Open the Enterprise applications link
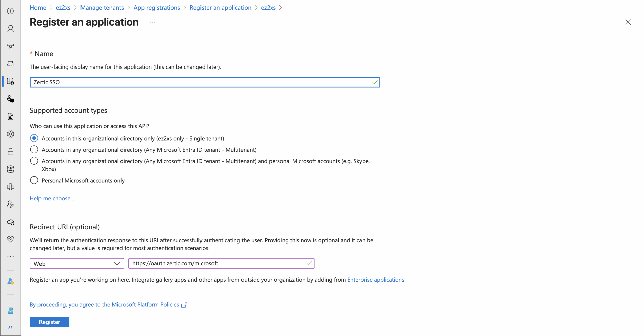Image resolution: width=644 pixels, height=336 pixels. [x=376, y=280]
